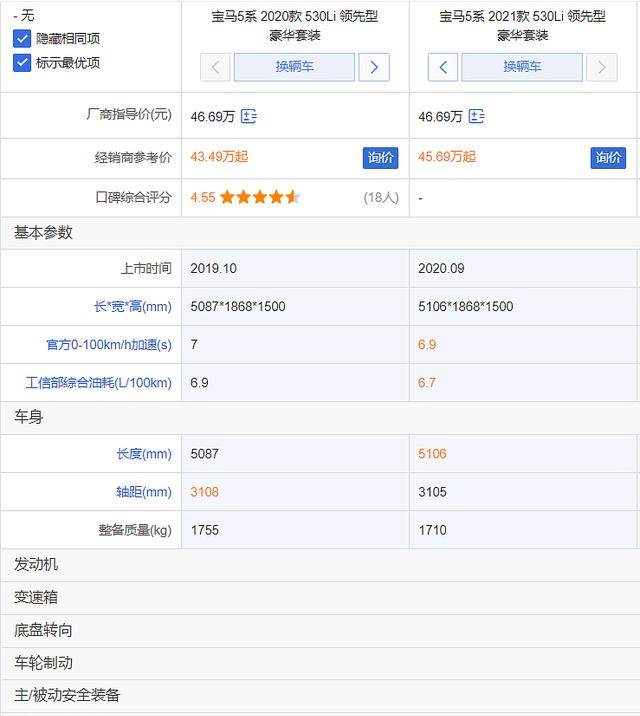This screenshot has width=640, height=716.
Task: Click the star rating next to 4.55
Action: [260, 197]
